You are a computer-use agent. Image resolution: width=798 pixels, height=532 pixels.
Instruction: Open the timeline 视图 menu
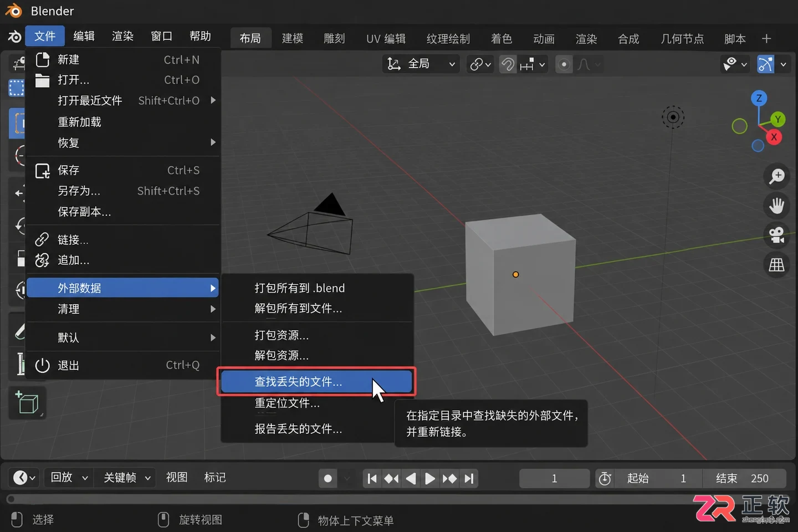pos(177,477)
